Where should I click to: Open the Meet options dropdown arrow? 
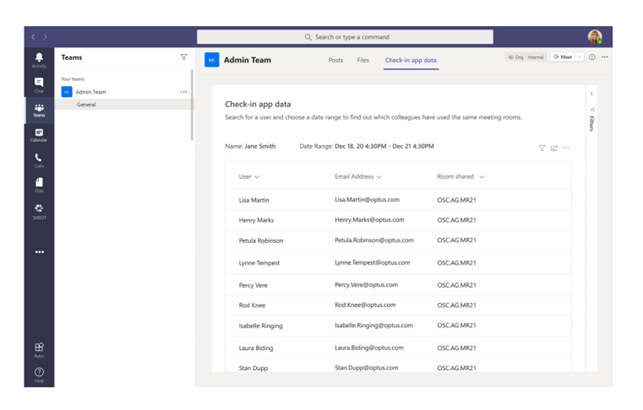[579, 57]
